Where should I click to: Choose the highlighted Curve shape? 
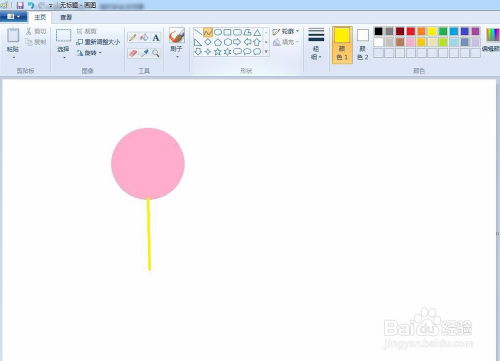point(208,32)
